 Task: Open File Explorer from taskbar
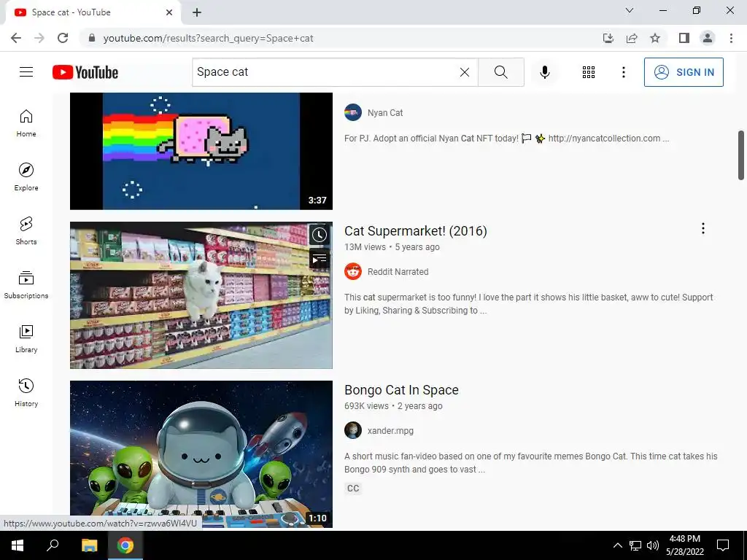89,545
